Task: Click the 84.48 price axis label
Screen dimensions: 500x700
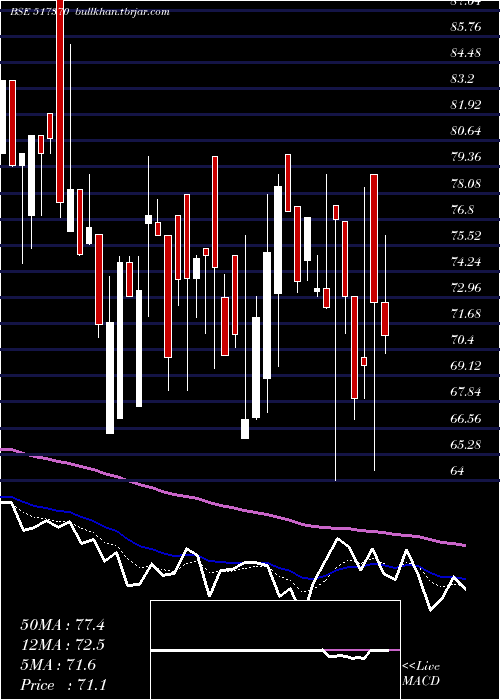Action: coord(466,53)
